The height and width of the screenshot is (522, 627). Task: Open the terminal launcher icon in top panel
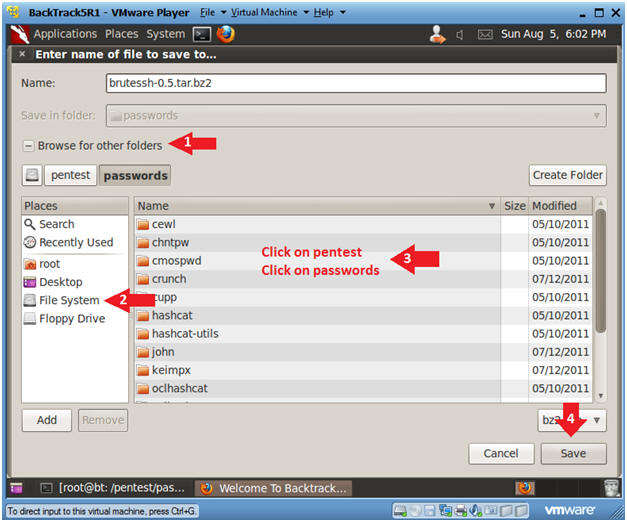[x=202, y=34]
